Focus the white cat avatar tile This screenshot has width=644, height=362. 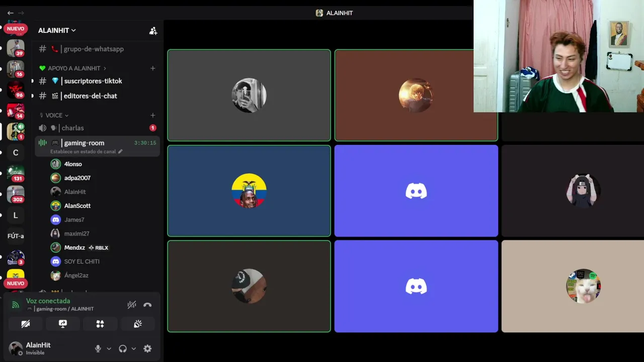tap(573, 286)
